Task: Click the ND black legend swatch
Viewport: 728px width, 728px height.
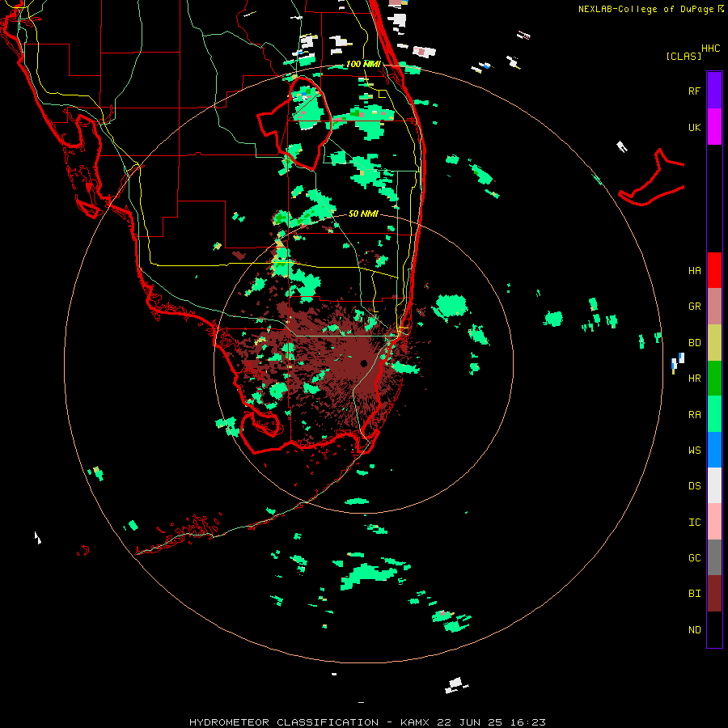Action: 714,629
